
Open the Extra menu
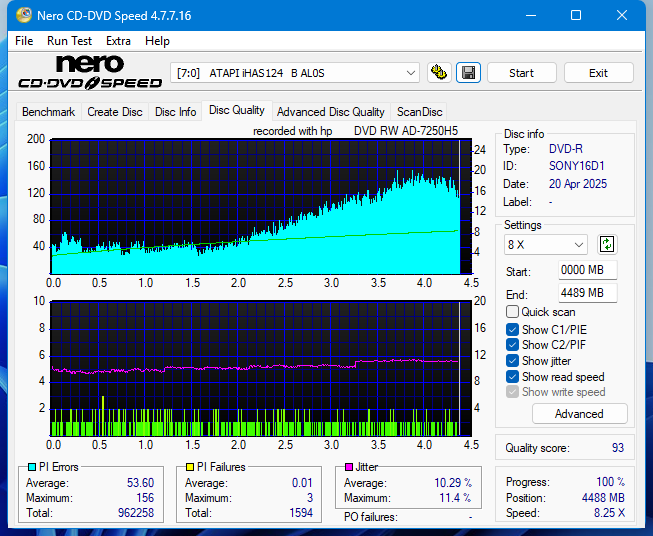(x=118, y=41)
